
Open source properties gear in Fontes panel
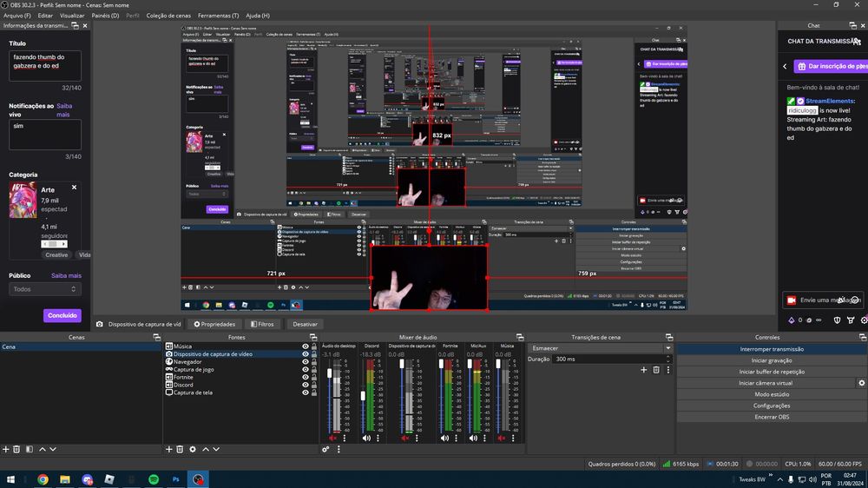pyautogui.click(x=193, y=449)
